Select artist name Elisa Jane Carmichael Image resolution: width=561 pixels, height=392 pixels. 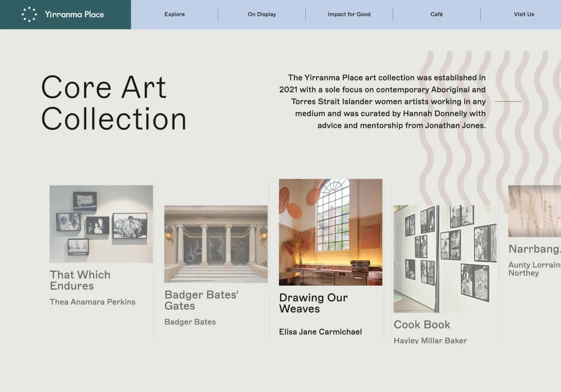(x=320, y=332)
